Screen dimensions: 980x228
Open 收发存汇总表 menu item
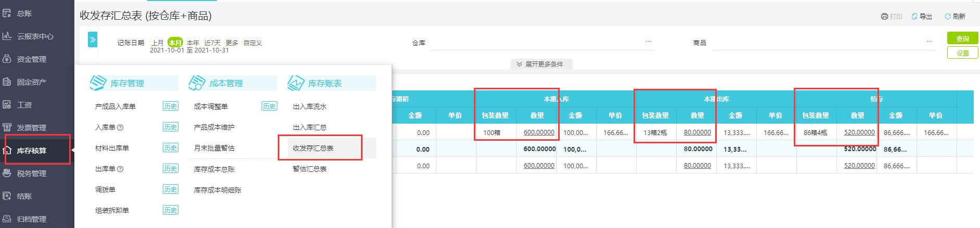click(313, 148)
